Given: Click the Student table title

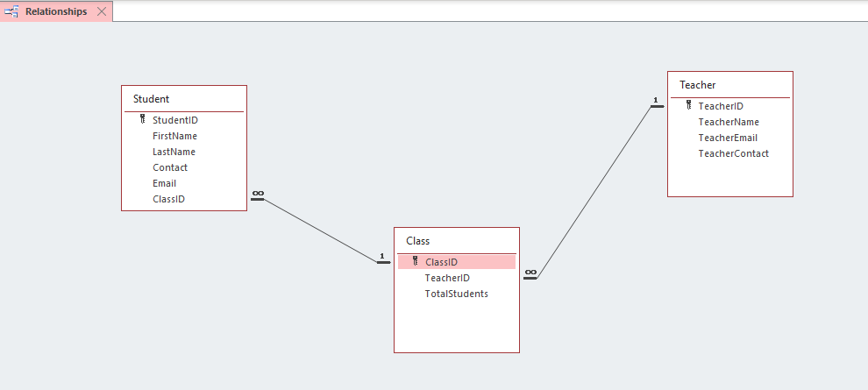Looking at the screenshot, I should point(151,99).
